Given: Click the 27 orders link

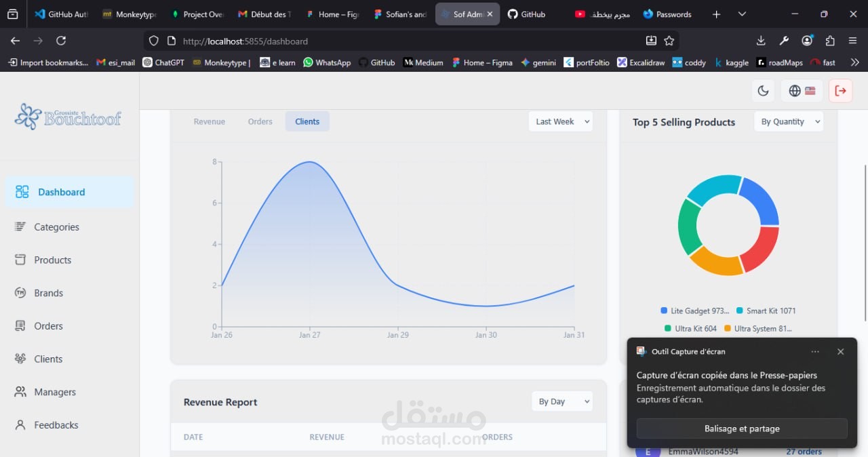Looking at the screenshot, I should click(804, 452).
